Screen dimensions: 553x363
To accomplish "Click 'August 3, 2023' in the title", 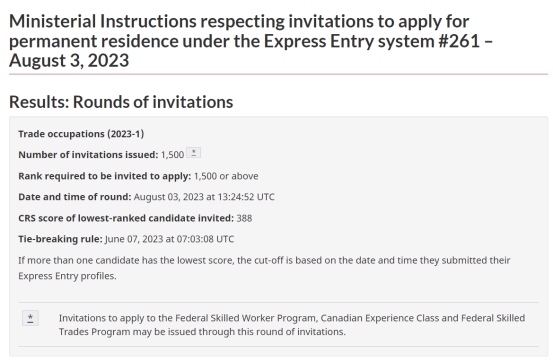I will (x=69, y=60).
